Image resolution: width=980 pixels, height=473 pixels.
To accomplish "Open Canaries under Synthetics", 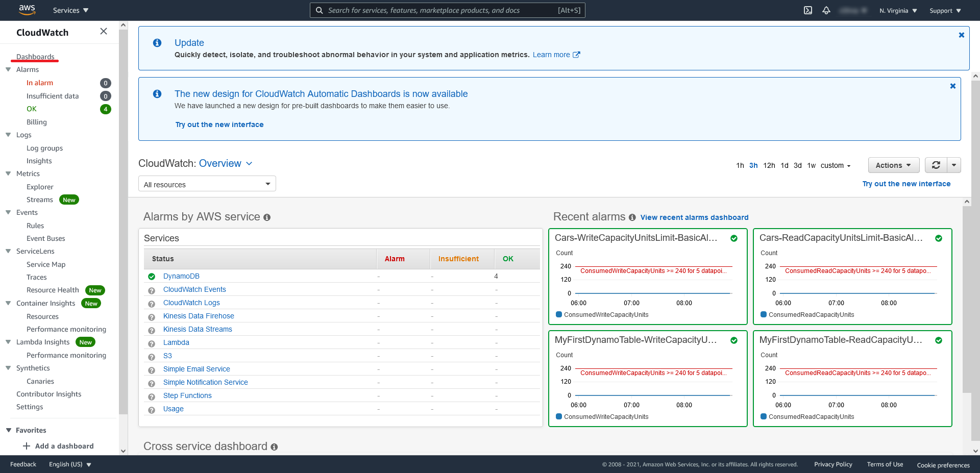I will point(40,381).
